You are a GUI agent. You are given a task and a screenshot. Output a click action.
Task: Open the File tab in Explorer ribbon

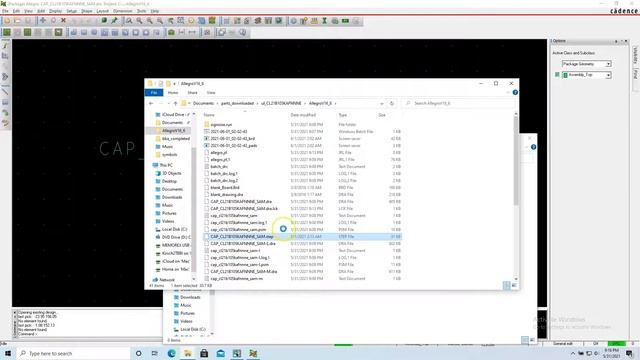[154, 93]
